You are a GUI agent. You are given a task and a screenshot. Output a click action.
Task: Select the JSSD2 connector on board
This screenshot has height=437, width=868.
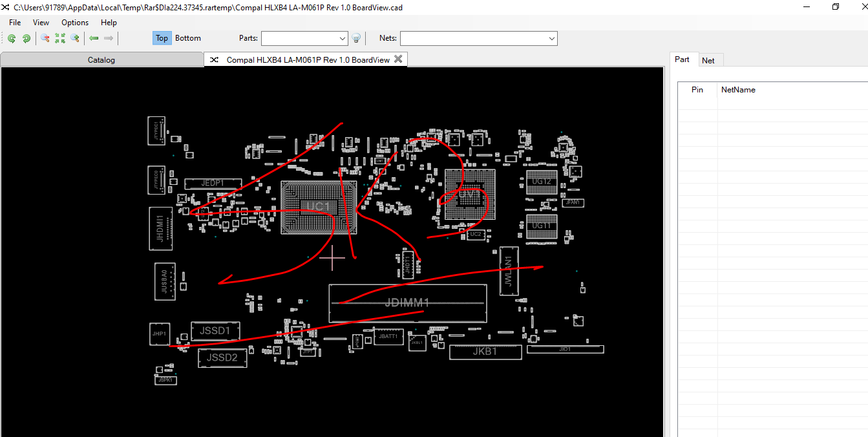pos(222,357)
